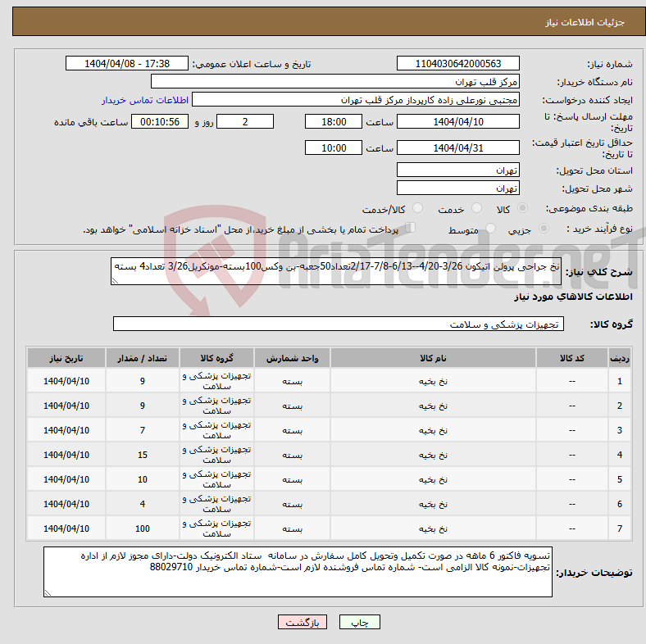
Task: Click quantity 4 in row 6
Action: pos(143,504)
